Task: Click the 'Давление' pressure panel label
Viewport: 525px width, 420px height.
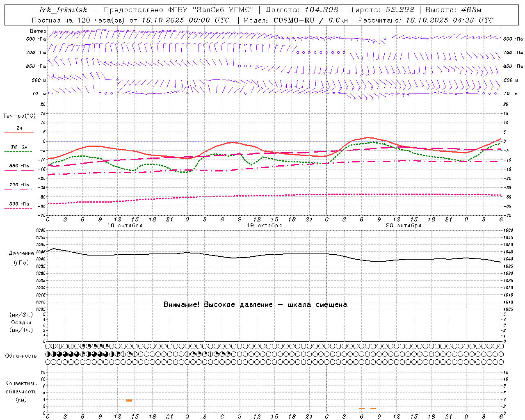Action: pos(21,253)
